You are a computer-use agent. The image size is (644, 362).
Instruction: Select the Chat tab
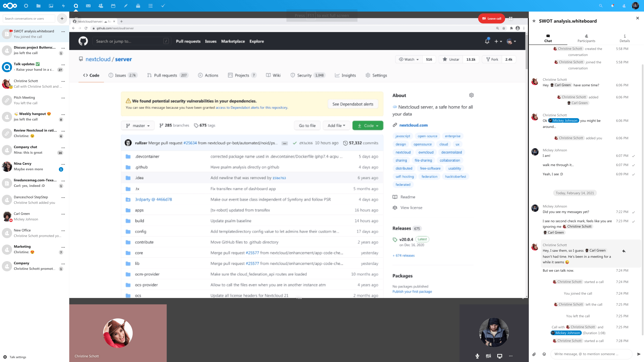(548, 39)
